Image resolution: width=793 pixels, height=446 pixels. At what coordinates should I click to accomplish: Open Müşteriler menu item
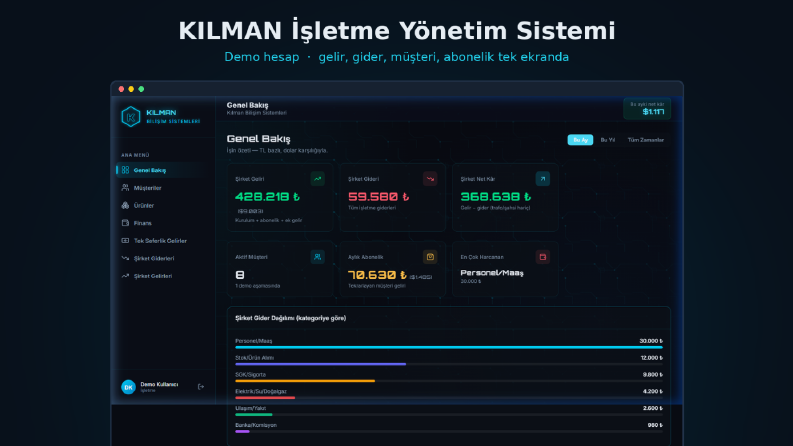163,188
